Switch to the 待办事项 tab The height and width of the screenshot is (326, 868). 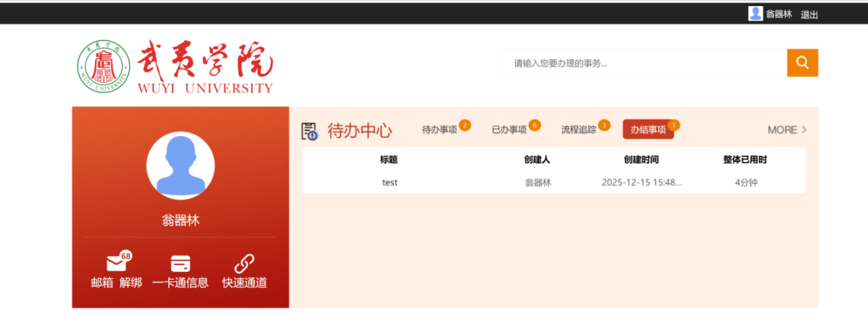[x=440, y=130]
